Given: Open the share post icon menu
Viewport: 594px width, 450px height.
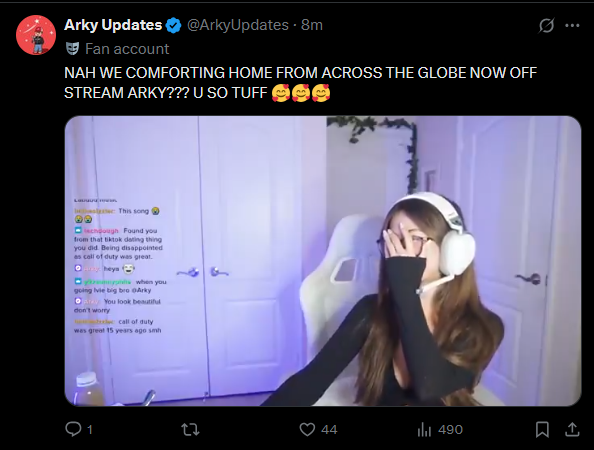Looking at the screenshot, I should pos(572,429).
